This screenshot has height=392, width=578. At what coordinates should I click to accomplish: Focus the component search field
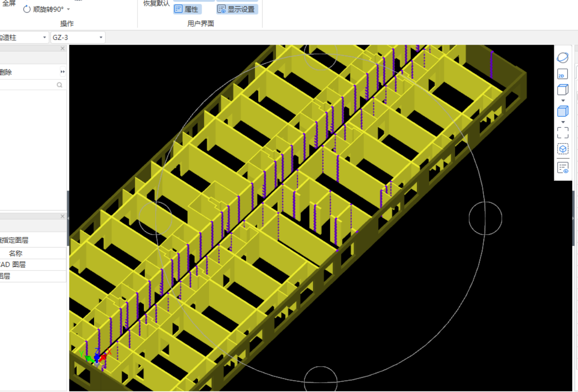pyautogui.click(x=33, y=85)
